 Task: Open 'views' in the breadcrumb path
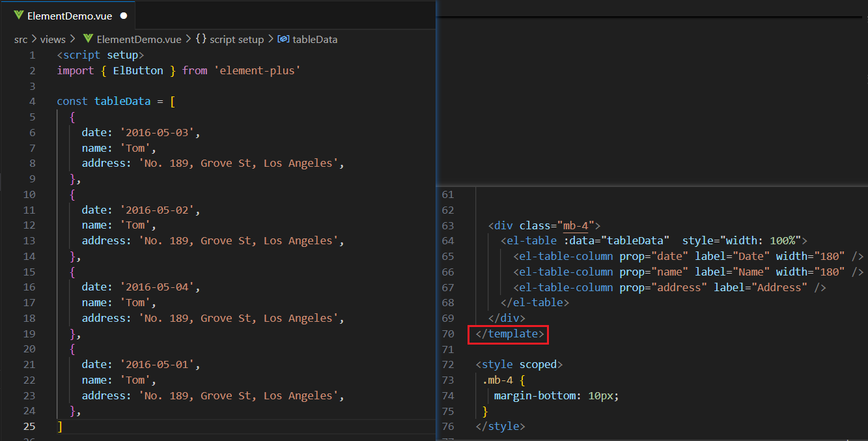point(53,39)
